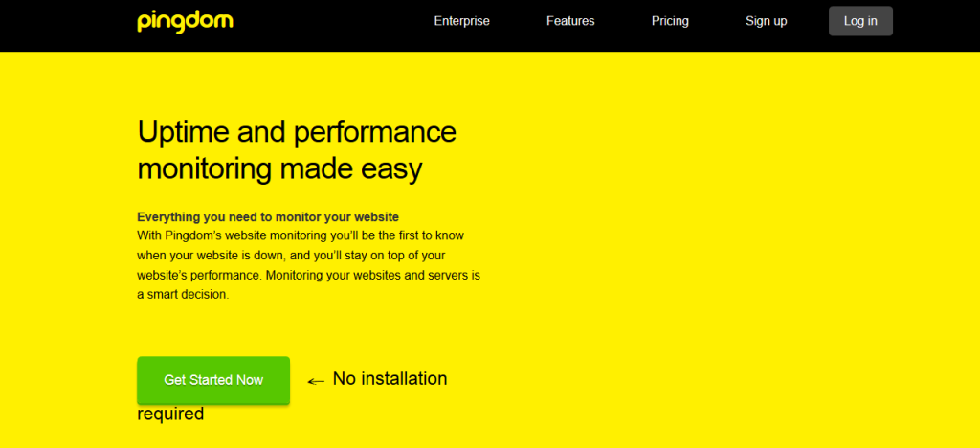Open the Enterprise menu item
Screen dimensions: 980x448
click(461, 21)
